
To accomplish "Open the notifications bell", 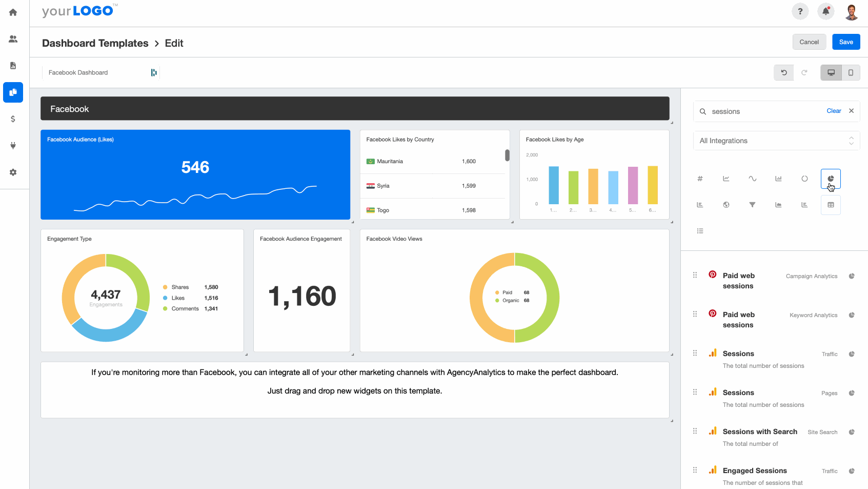I will click(x=825, y=11).
